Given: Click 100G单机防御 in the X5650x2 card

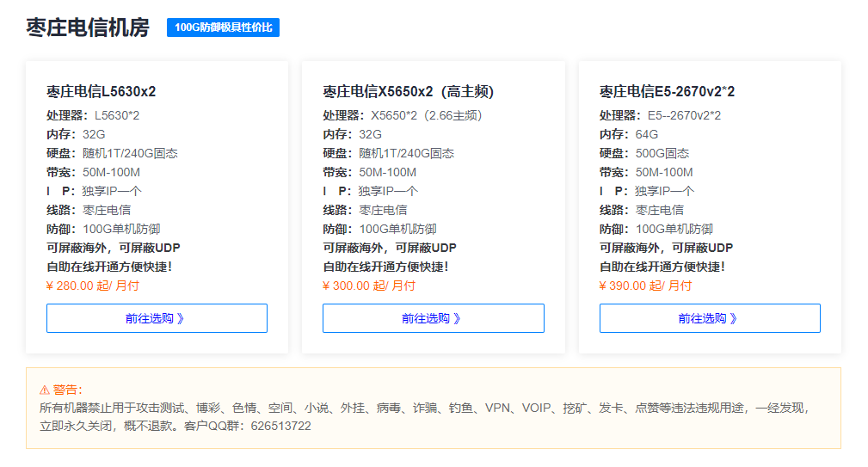Looking at the screenshot, I should 397,229.
